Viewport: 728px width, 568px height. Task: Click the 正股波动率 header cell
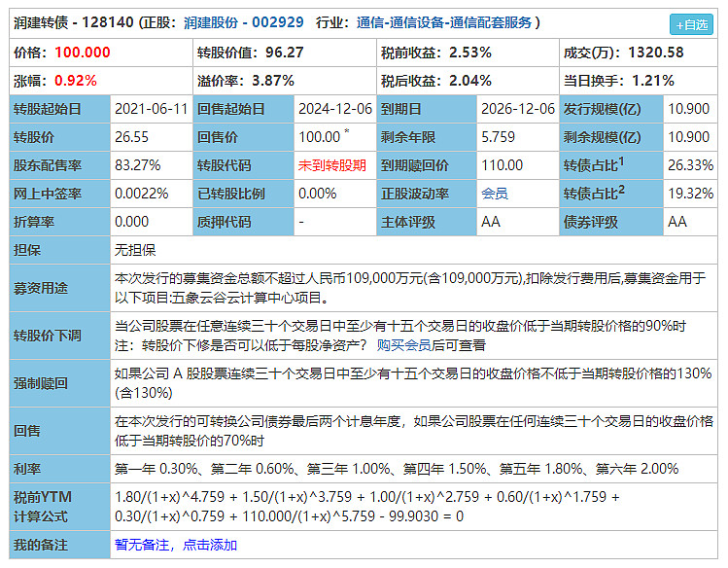427,194
